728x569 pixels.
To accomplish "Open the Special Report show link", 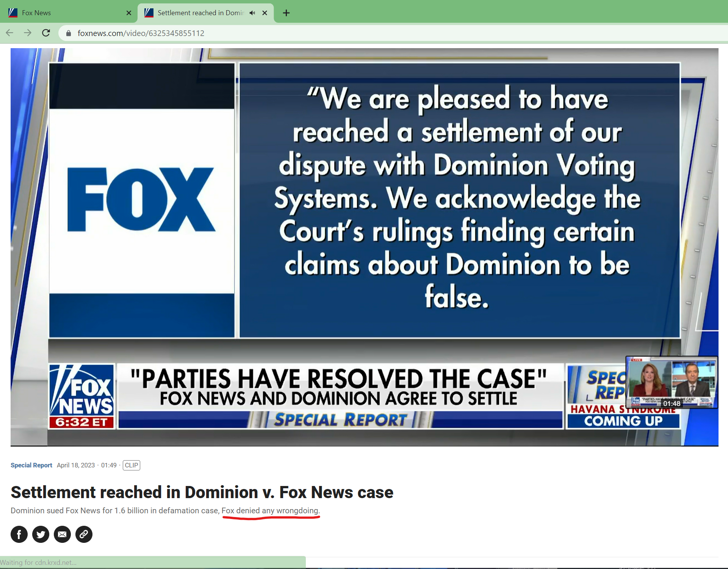I will [x=31, y=465].
